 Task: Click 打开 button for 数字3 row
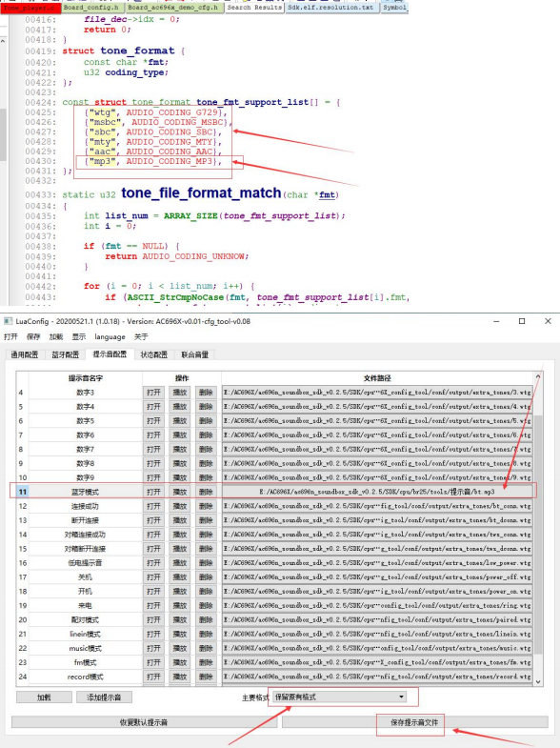click(153, 393)
